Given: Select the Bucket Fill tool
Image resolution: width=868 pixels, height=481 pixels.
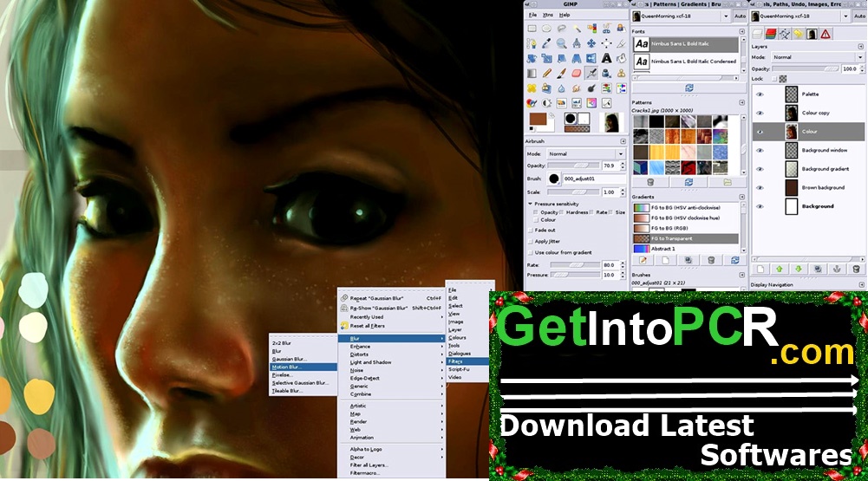Looking at the screenshot, I should (622, 58).
